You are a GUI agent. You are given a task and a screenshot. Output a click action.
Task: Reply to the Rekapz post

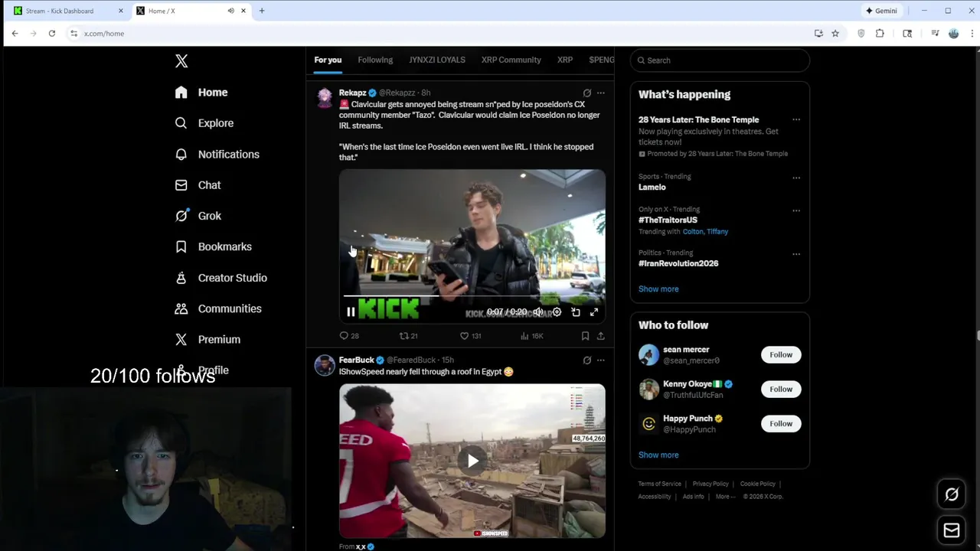pyautogui.click(x=349, y=336)
